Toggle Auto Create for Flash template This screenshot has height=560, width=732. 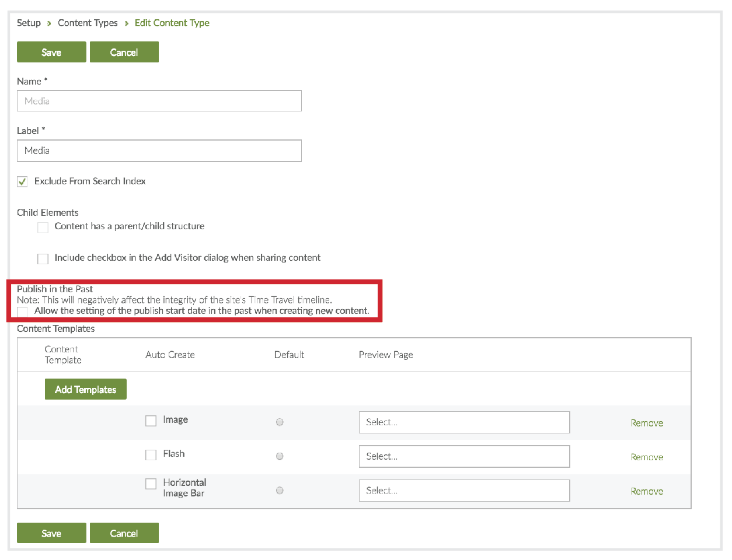[x=151, y=455]
